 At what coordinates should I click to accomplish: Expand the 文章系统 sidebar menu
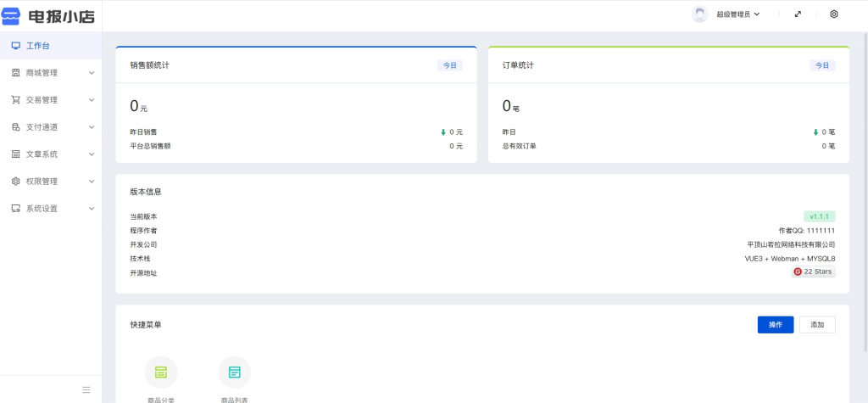tap(51, 154)
